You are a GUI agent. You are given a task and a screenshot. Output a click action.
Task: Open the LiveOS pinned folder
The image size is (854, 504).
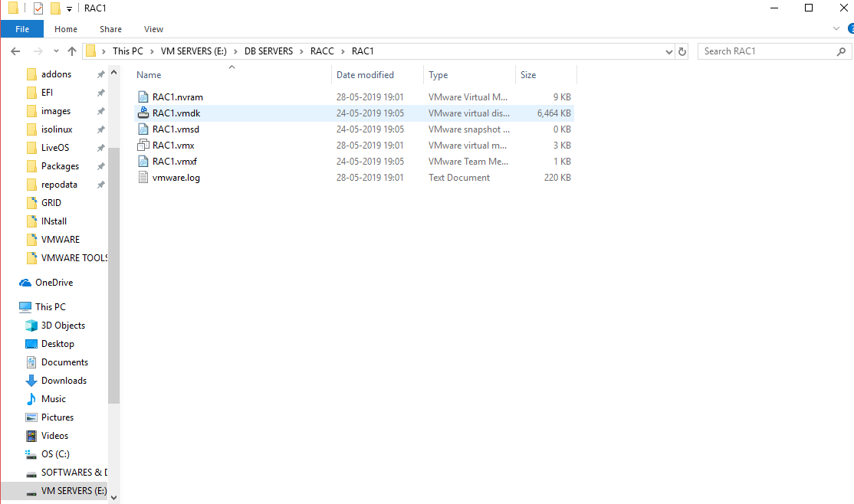55,148
